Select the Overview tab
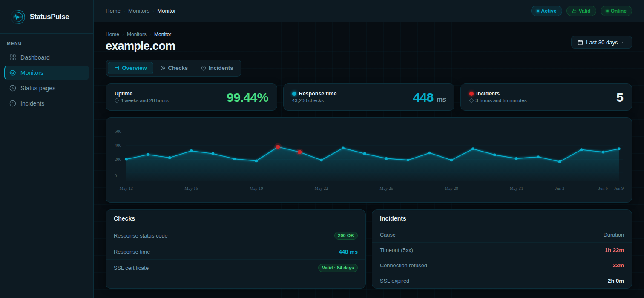644x298 pixels. click(130, 68)
